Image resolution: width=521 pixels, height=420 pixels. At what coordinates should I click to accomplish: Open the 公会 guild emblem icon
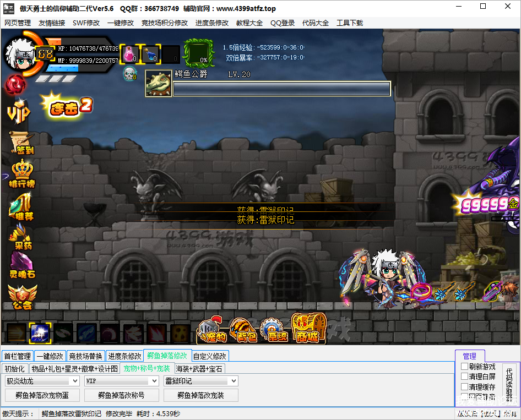tap(22, 297)
